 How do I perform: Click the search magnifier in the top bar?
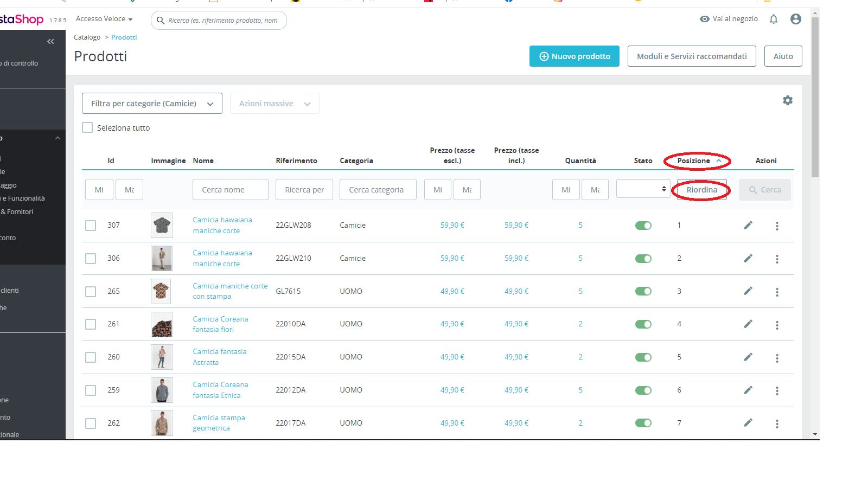161,21
